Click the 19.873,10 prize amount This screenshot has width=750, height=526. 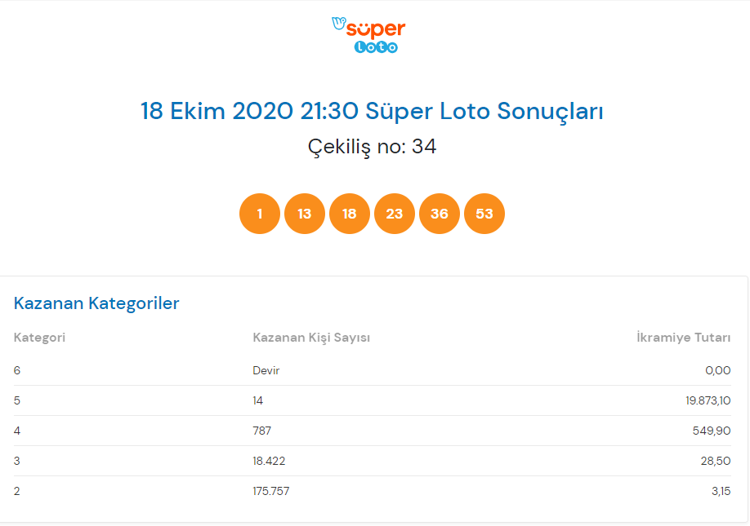point(703,401)
